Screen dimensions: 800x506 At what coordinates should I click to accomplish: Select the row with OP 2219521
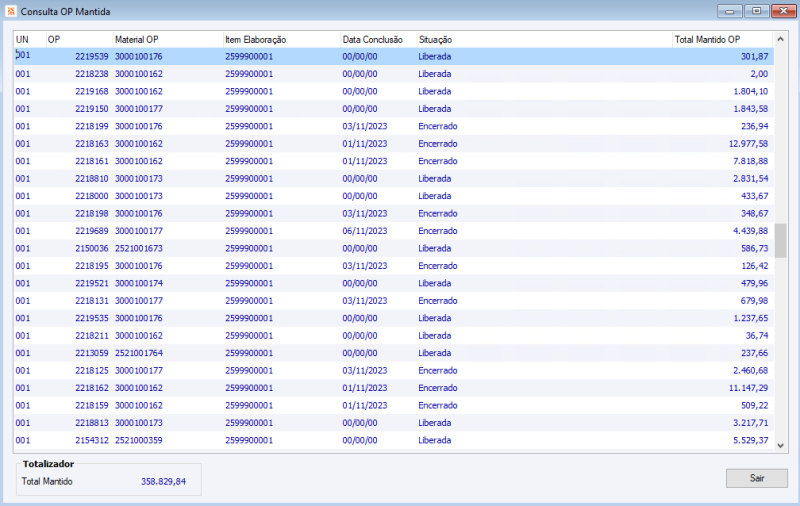tap(394, 283)
